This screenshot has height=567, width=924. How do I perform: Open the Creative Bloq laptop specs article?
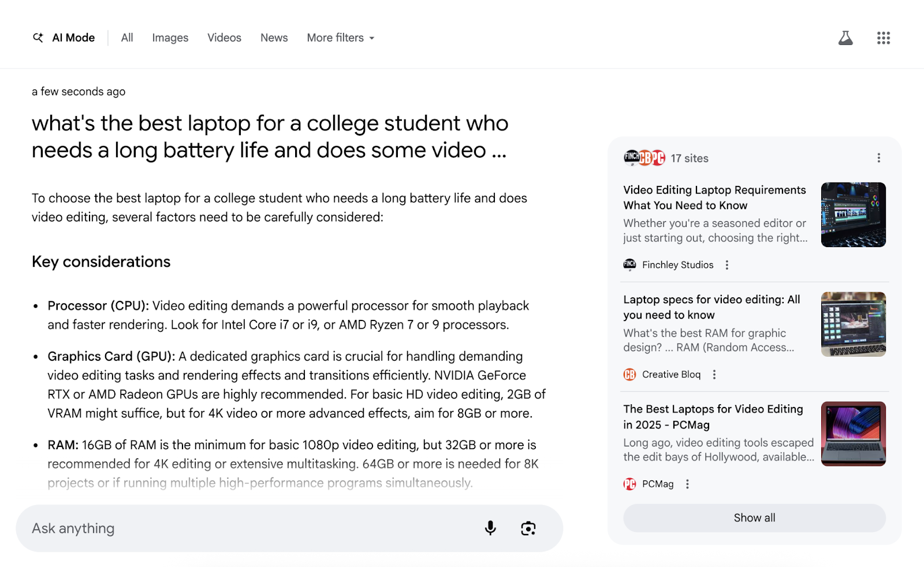click(x=710, y=307)
